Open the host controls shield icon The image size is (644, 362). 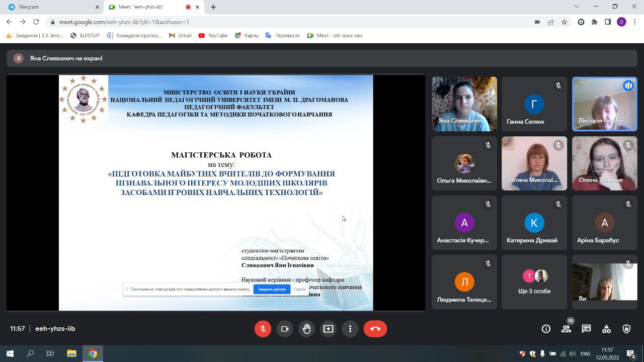626,329
